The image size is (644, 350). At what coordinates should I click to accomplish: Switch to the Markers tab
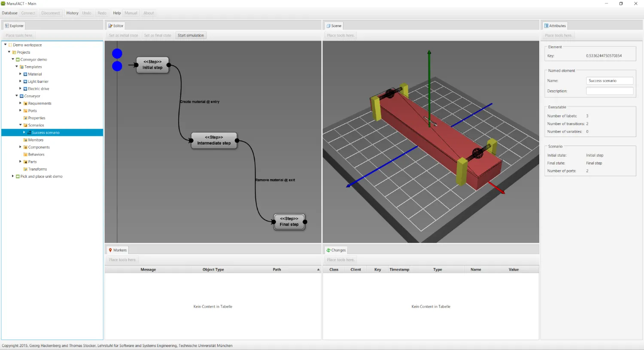click(x=118, y=250)
